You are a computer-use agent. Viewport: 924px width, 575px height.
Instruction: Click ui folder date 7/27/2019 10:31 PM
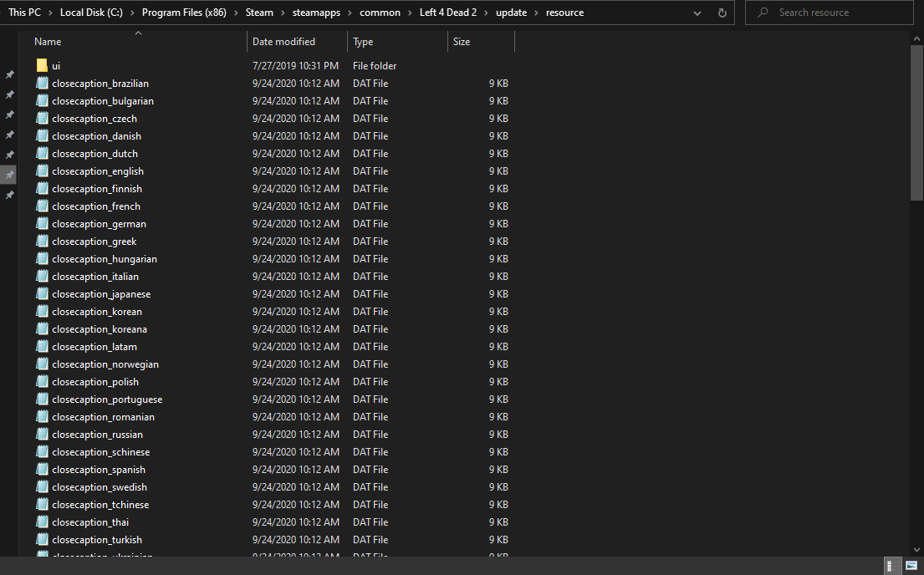pyautogui.click(x=295, y=66)
